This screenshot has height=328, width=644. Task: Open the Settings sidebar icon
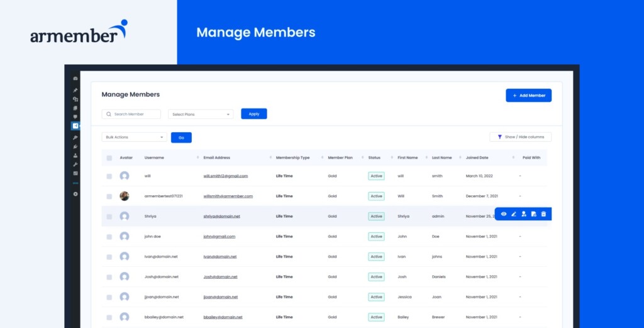point(75,174)
